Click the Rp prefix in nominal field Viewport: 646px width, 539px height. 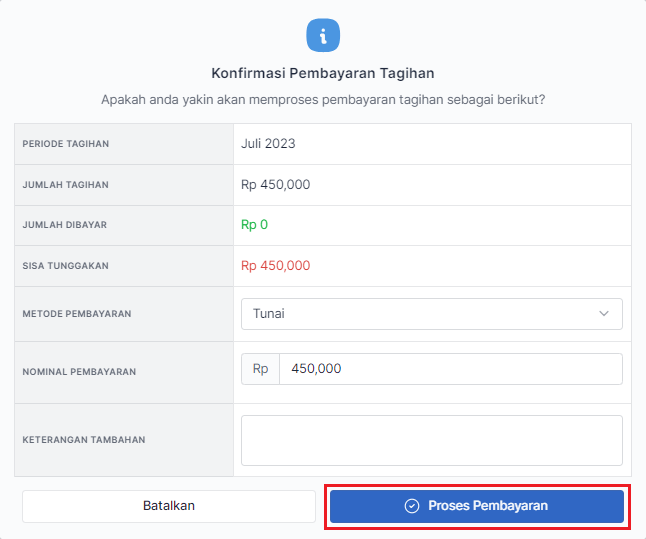click(260, 369)
